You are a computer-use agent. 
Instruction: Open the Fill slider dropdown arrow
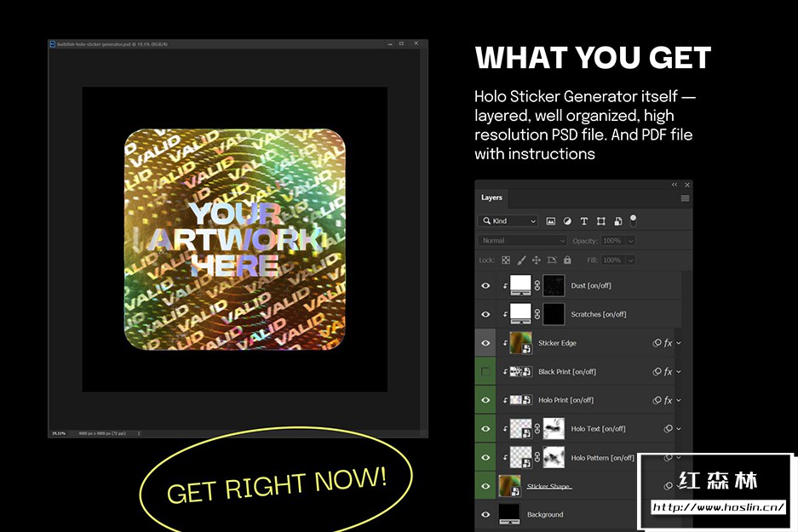tap(630, 260)
